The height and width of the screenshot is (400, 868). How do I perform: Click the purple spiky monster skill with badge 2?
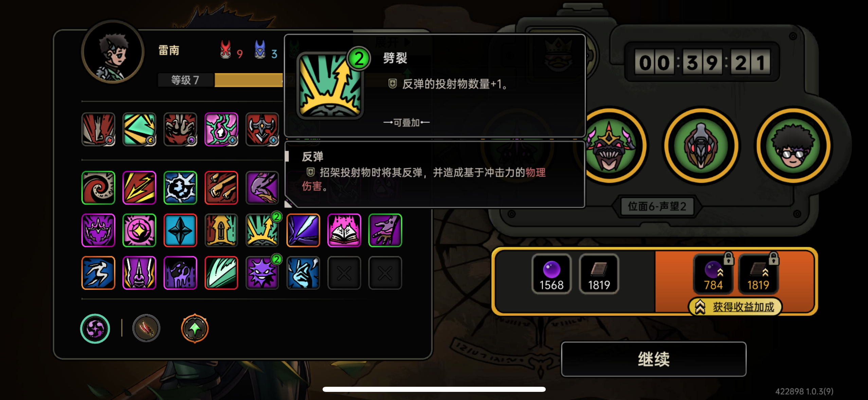pos(262,273)
